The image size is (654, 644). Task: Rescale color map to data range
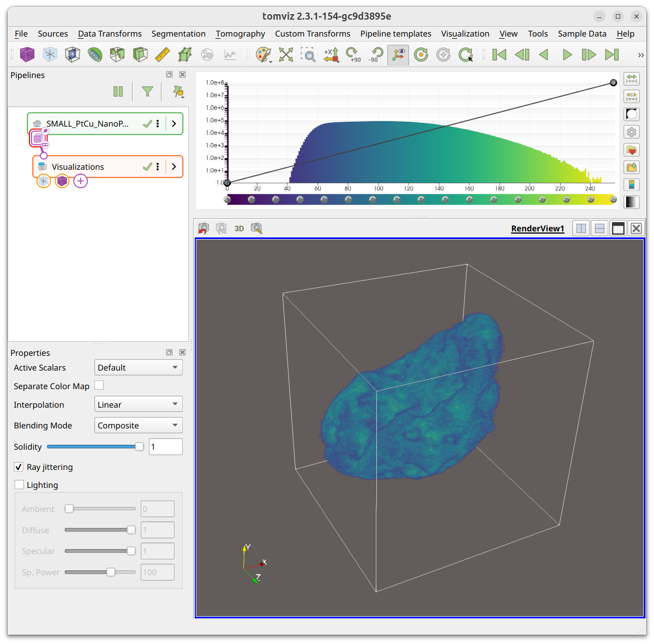(632, 79)
